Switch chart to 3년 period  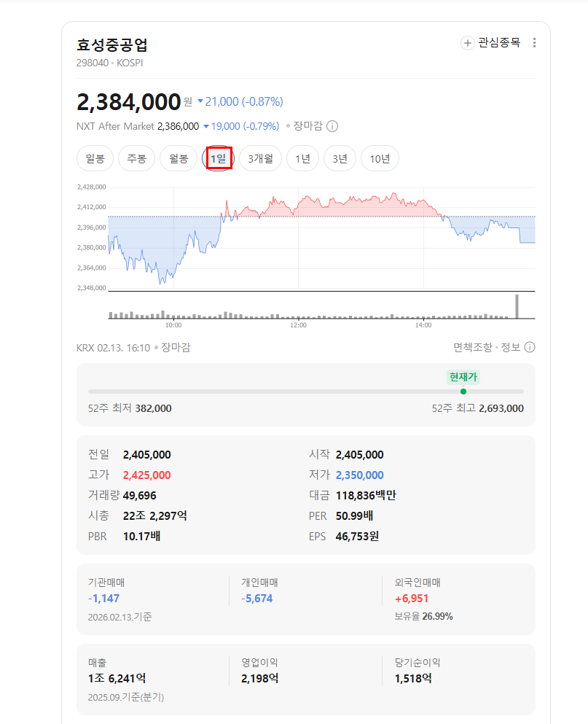[340, 158]
